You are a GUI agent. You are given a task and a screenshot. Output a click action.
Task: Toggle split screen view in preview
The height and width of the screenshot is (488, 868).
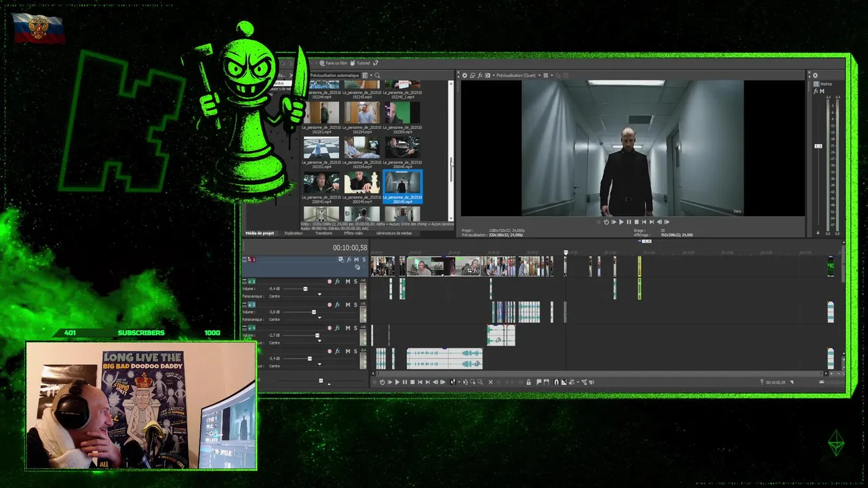coord(488,75)
